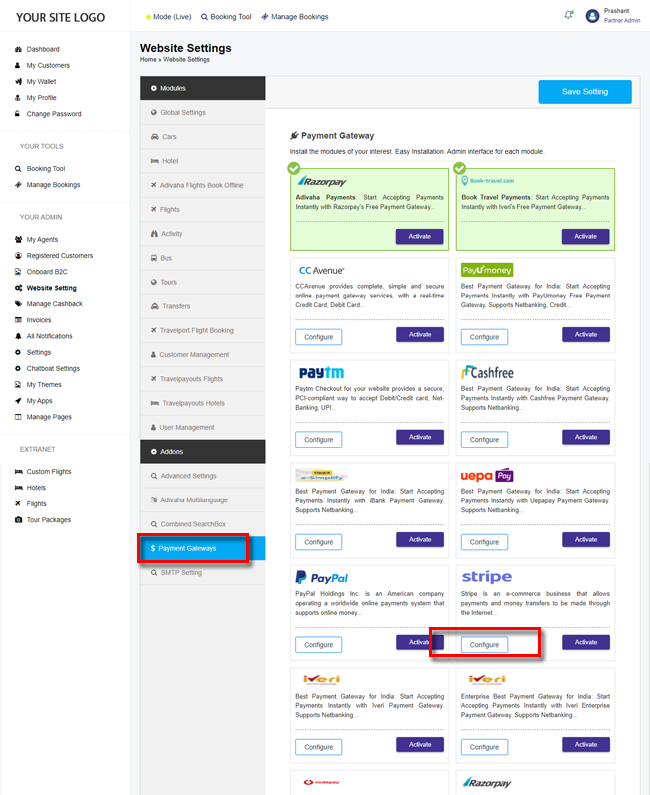
Task: Open Invoices in sidebar
Action: (39, 320)
